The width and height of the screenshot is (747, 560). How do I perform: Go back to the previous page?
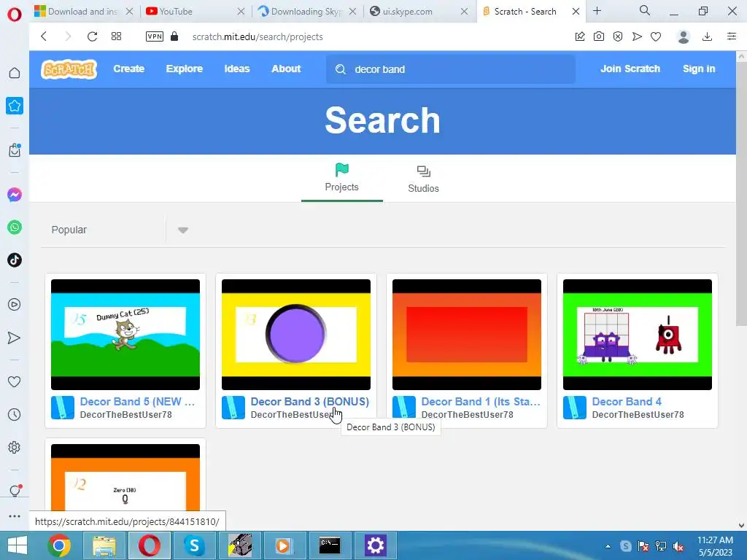click(x=44, y=36)
